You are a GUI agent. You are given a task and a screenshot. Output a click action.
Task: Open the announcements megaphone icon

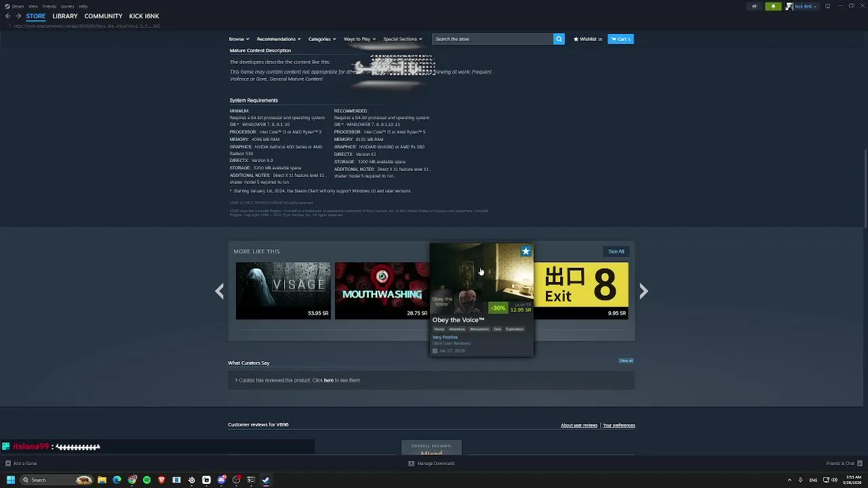[754, 6]
